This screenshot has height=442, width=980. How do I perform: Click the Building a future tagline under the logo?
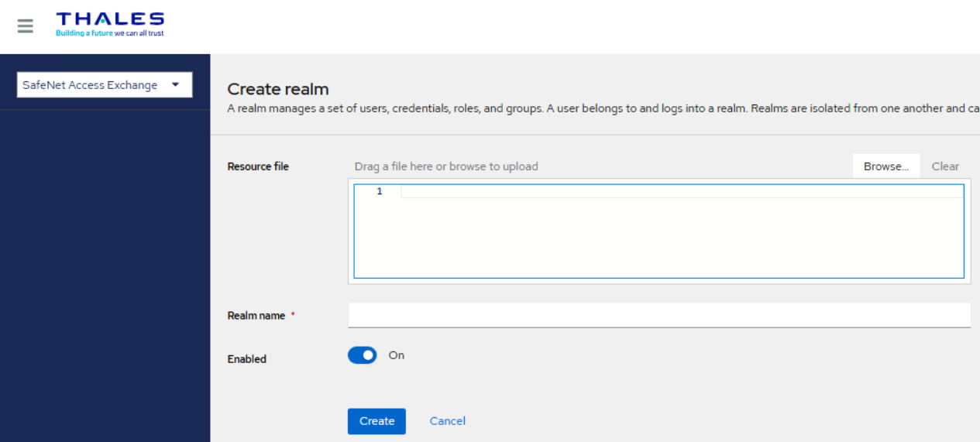109,34
